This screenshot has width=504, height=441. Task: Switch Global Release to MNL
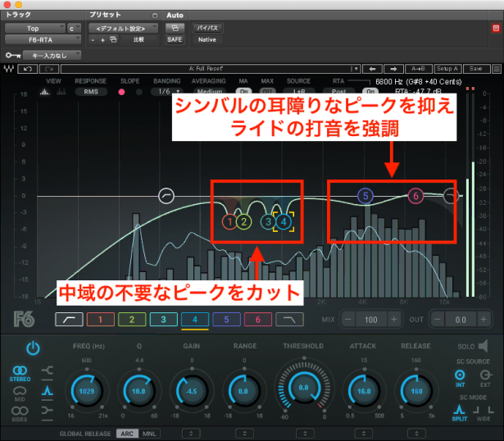click(x=149, y=434)
